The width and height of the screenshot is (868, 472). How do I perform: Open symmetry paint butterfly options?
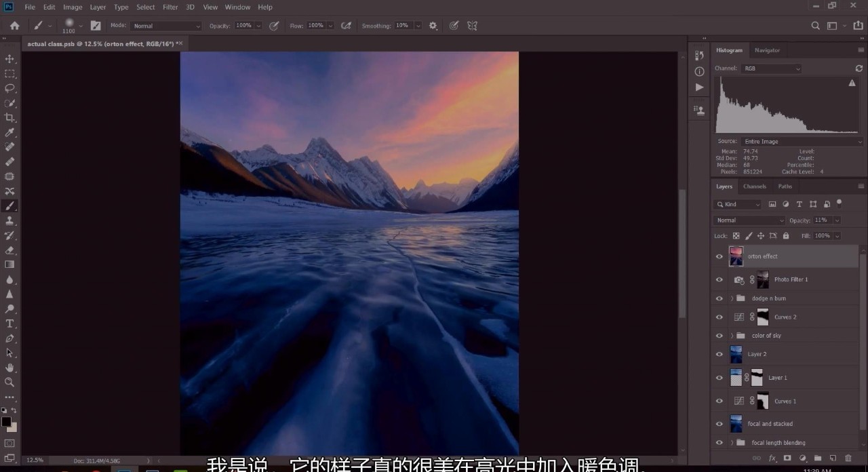473,26
